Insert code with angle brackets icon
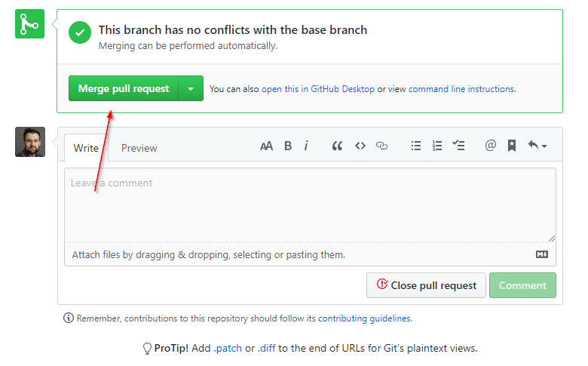 (360, 146)
